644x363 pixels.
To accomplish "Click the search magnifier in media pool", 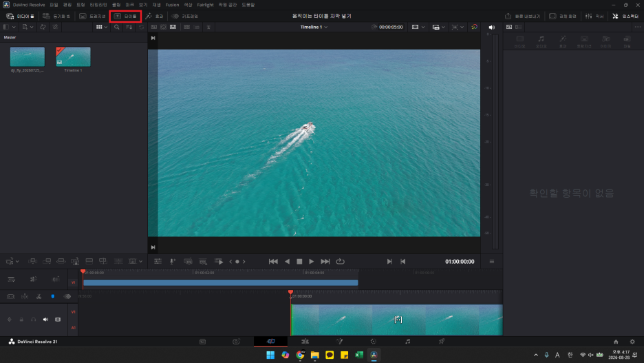I will [x=117, y=27].
